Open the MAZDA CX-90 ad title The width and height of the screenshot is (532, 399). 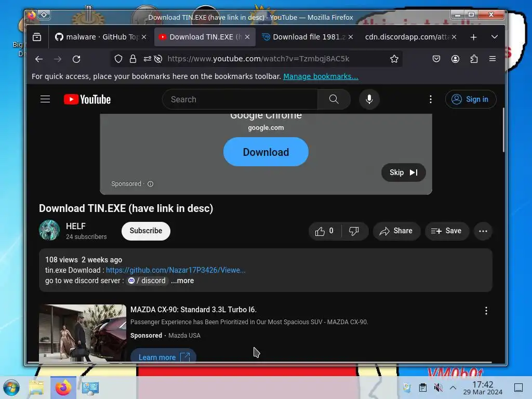(x=193, y=310)
